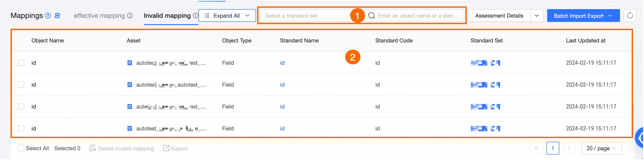Open the id standard link in second row

coord(282,85)
